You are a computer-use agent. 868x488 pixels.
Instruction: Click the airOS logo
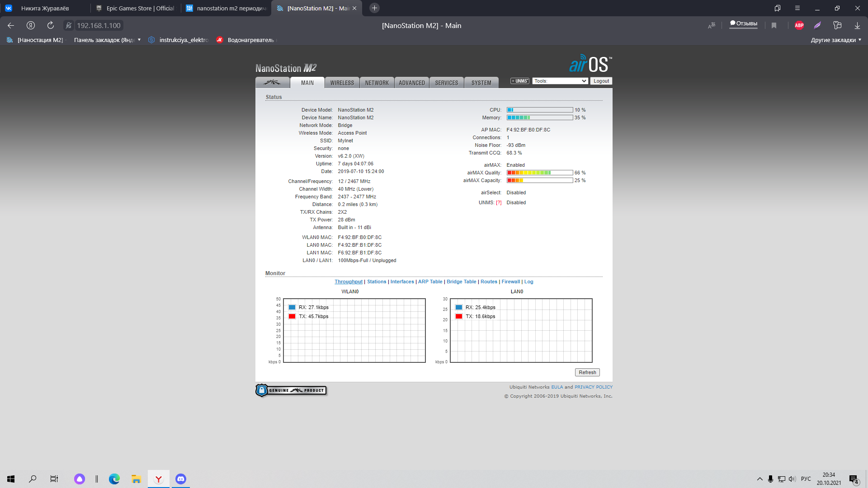[x=590, y=64]
